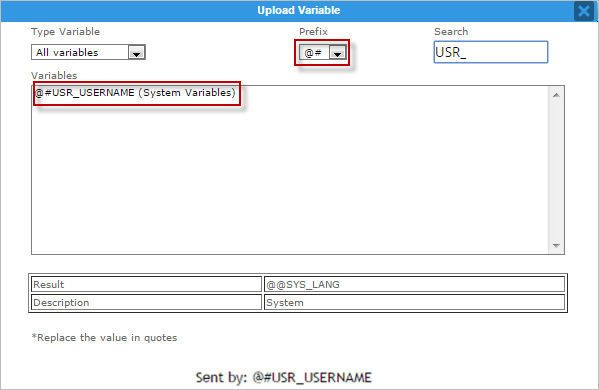Click into the Search field containing USR_
599x390 pixels.
pos(491,52)
